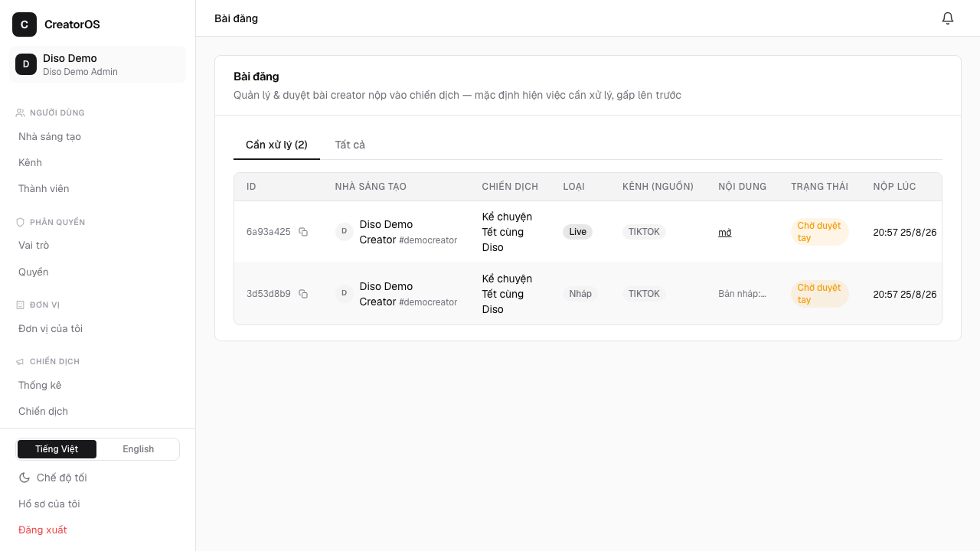This screenshot has width=980, height=551.
Task: Copy post ID 3d53d8b9
Action: tap(303, 294)
